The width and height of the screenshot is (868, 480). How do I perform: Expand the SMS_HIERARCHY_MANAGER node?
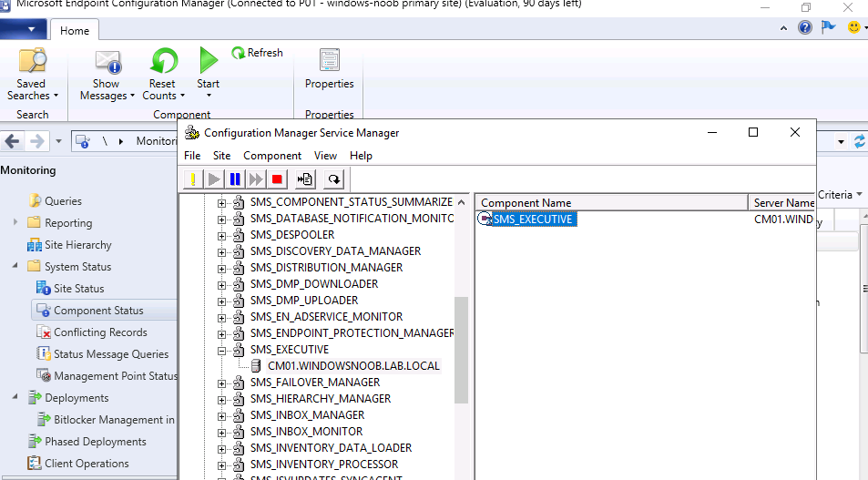click(221, 400)
